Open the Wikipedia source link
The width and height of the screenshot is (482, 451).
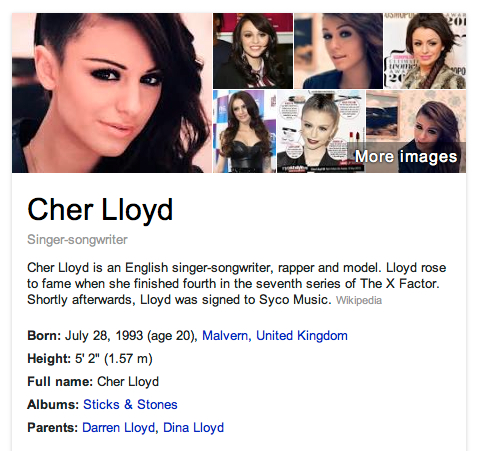coord(359,300)
